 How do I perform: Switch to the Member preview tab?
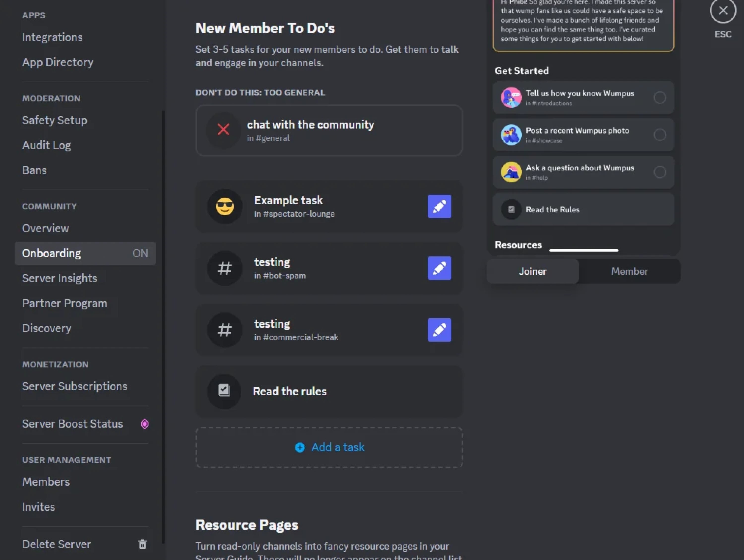click(629, 271)
